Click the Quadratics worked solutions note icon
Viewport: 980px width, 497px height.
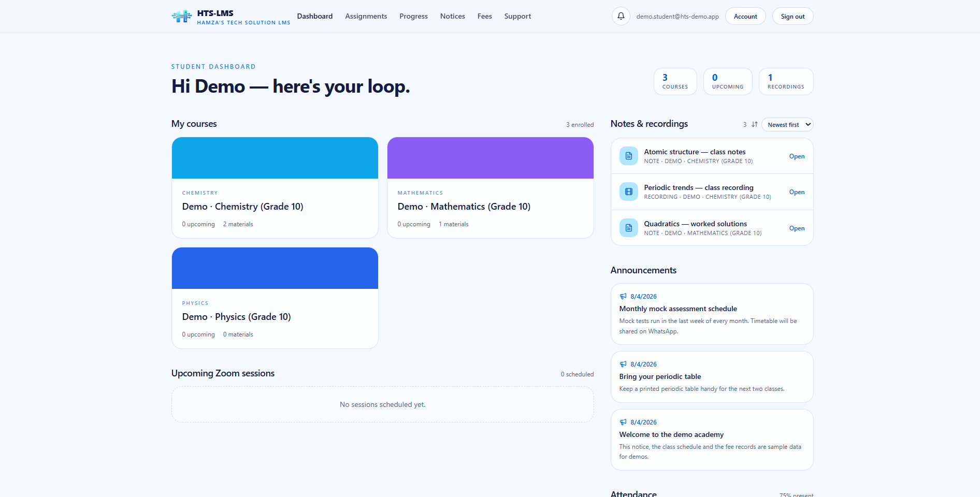pos(628,228)
